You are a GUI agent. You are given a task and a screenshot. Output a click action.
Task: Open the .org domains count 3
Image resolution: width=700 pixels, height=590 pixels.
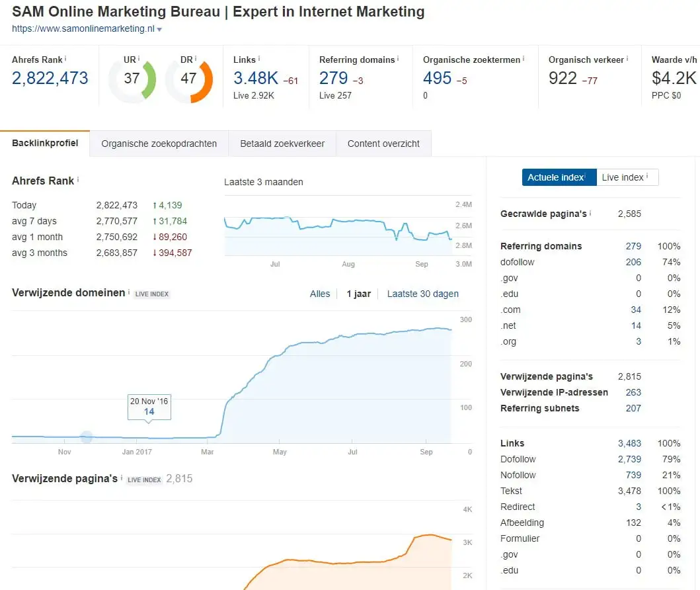click(639, 342)
